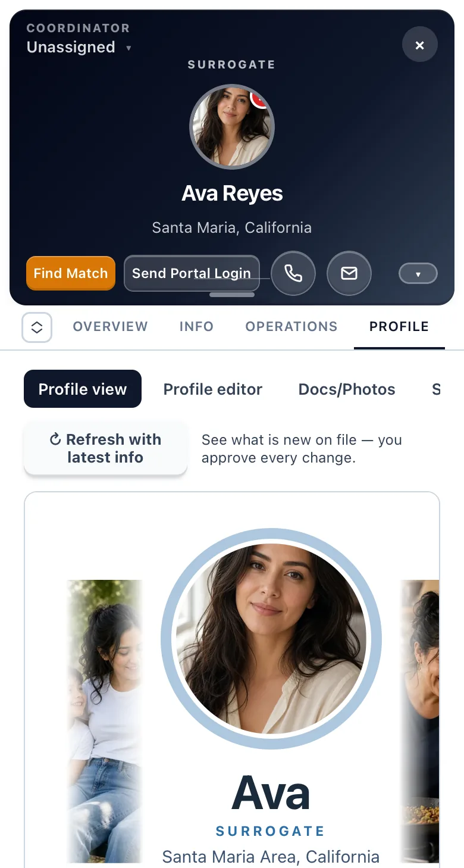Click the email envelope icon
Viewport: 464px width, 868px height.
[349, 273]
